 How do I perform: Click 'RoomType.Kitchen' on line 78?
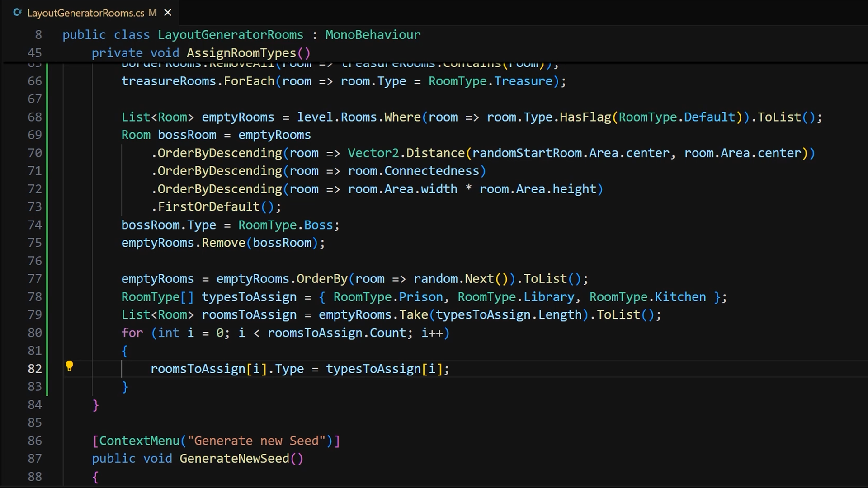tap(647, 297)
